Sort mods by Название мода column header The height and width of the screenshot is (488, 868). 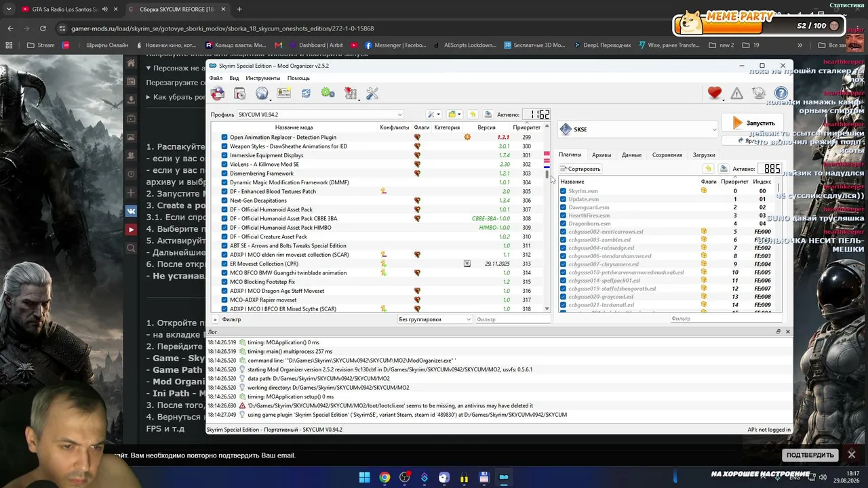[x=294, y=127]
